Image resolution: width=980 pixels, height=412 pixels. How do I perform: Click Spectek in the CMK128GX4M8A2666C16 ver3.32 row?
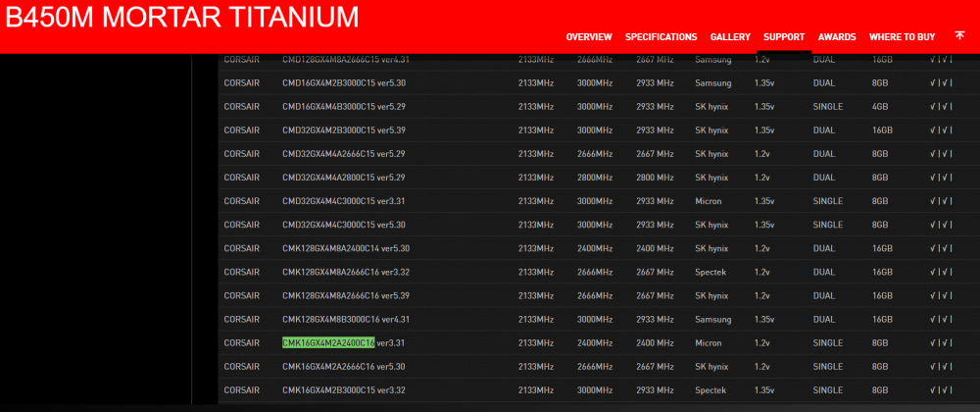point(710,272)
